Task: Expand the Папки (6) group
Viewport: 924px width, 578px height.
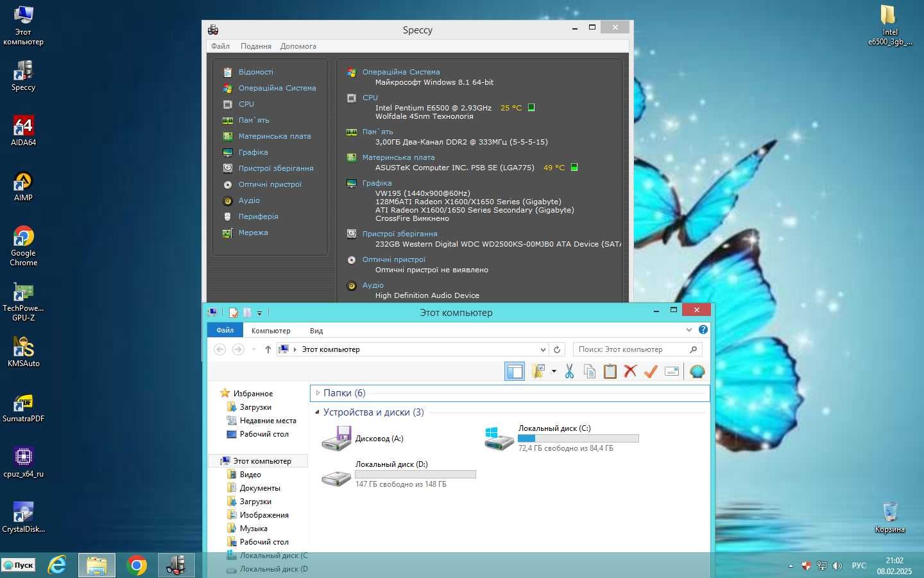Action: click(317, 393)
